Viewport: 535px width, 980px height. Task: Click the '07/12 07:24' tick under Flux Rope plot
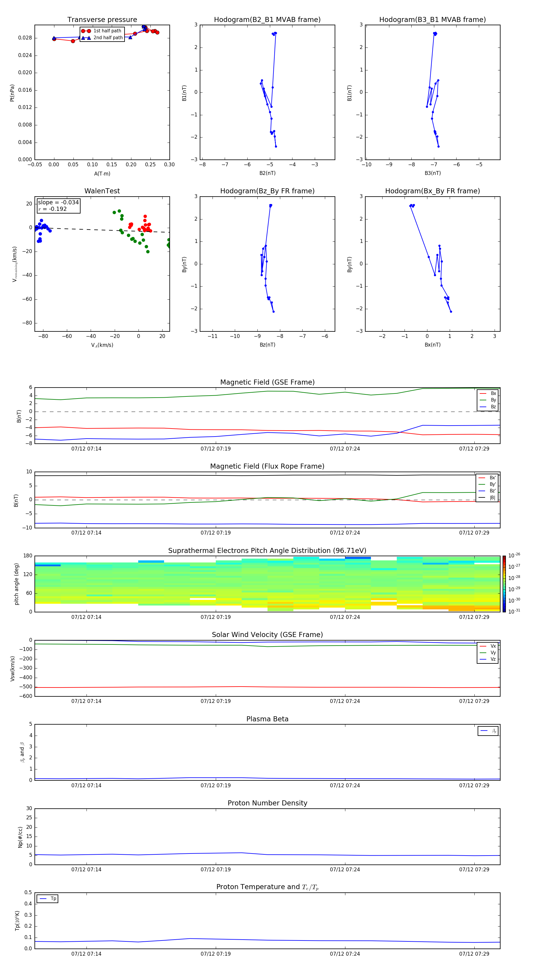(x=344, y=533)
